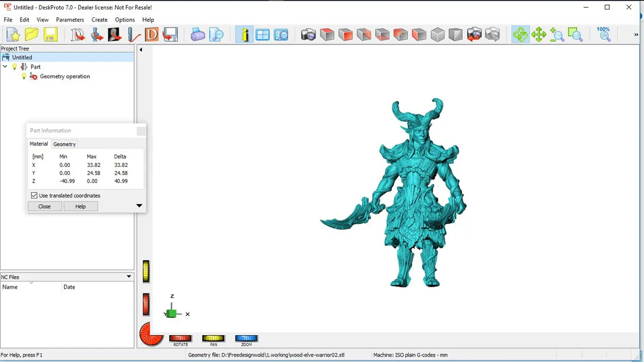Open a project with the yellow folder icon
The height and width of the screenshot is (362, 644).
pyautogui.click(x=32, y=35)
